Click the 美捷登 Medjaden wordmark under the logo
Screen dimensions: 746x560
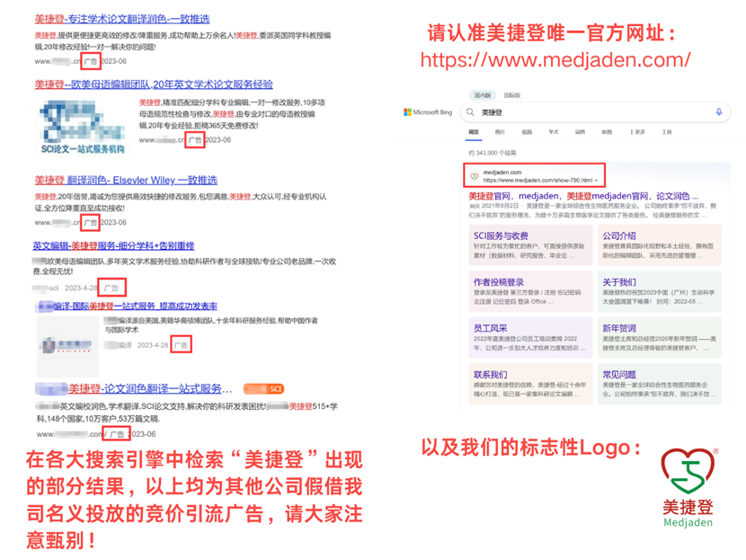click(688, 513)
